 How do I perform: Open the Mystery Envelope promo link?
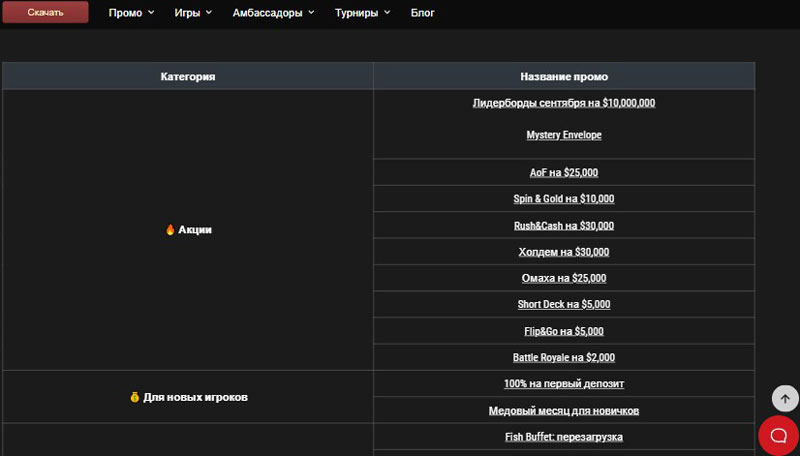pyautogui.click(x=563, y=134)
